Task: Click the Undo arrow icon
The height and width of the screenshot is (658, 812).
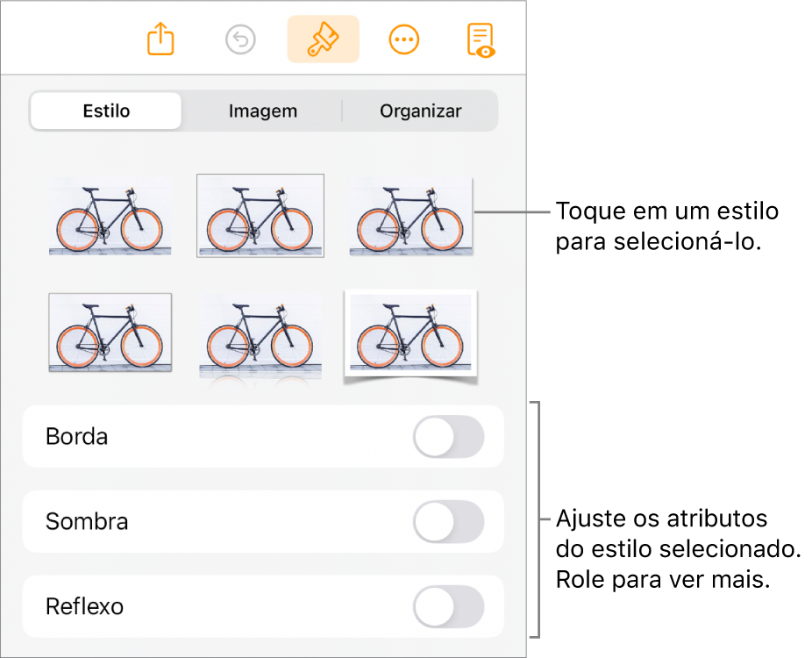Action: point(240,39)
